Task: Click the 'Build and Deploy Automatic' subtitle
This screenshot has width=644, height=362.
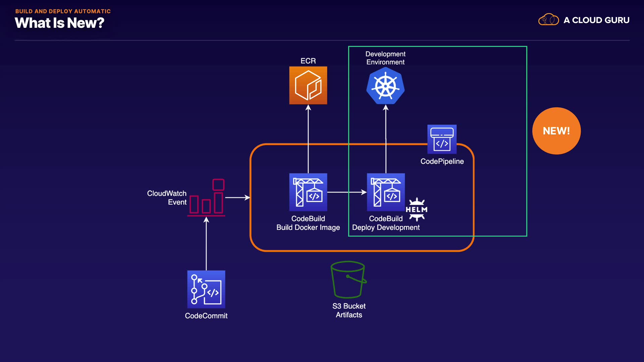Action: pos(63,11)
